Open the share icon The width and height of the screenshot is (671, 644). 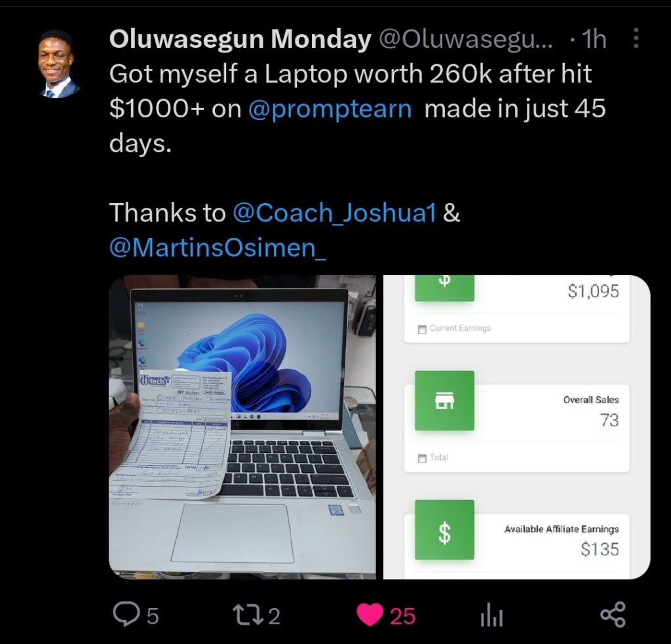pos(613,615)
